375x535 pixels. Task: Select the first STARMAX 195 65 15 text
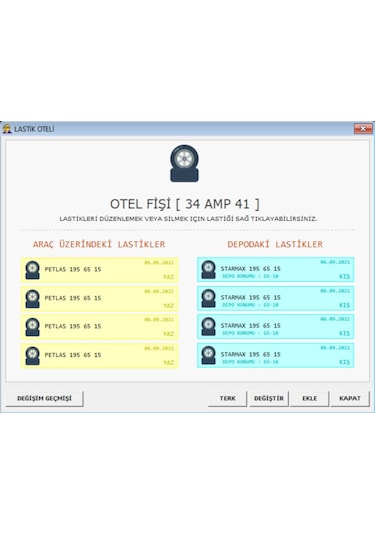pos(250,269)
